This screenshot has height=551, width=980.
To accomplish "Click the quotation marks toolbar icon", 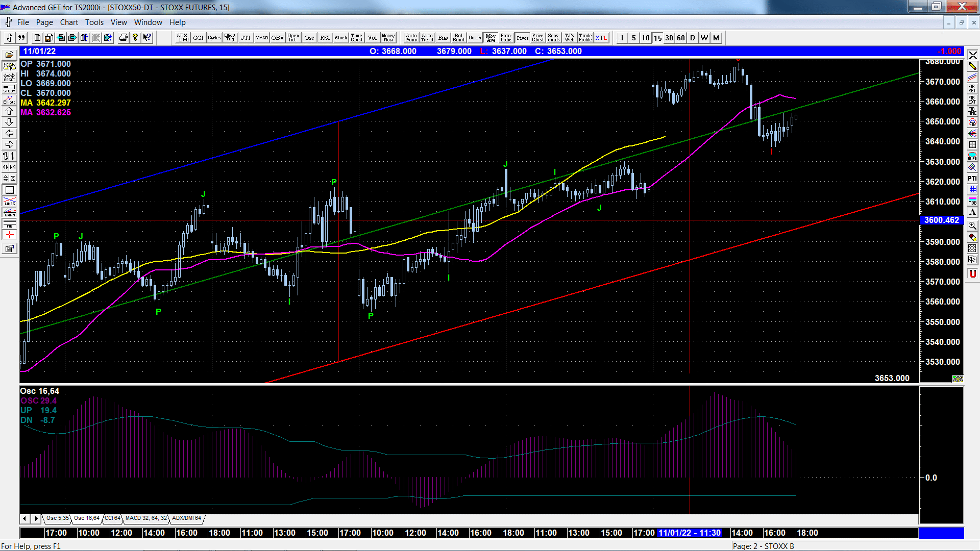I will (21, 38).
